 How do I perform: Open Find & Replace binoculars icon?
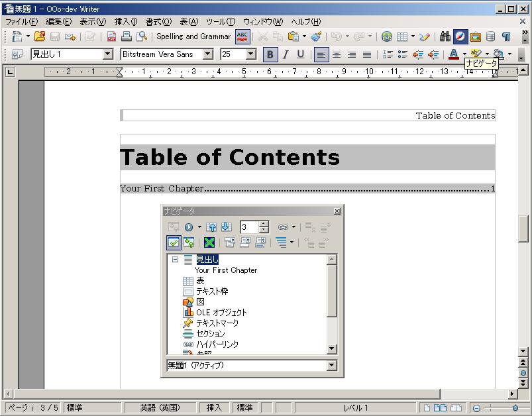coord(445,36)
